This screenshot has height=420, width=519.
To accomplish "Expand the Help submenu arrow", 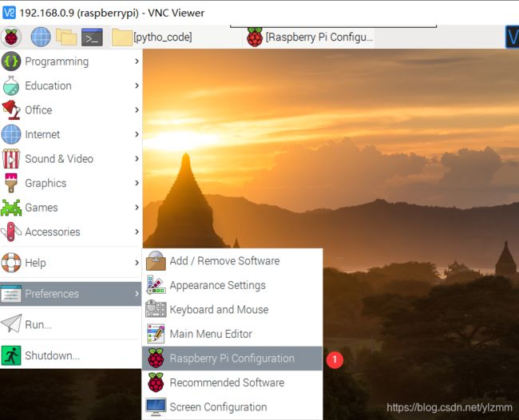I will (x=137, y=263).
